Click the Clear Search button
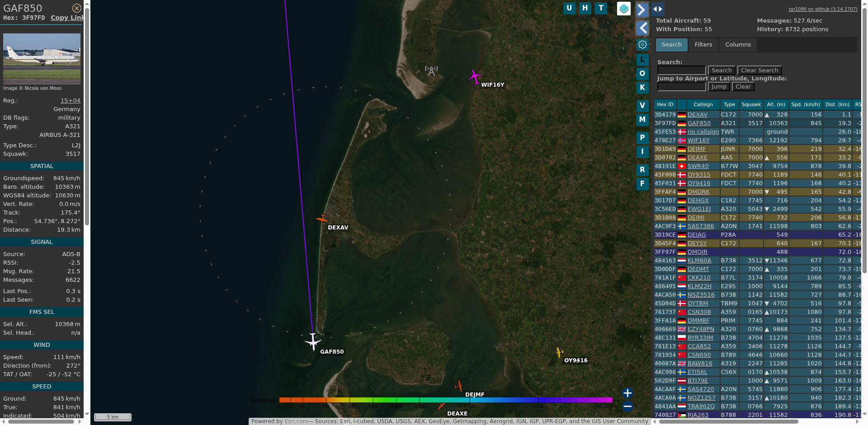 tap(759, 70)
